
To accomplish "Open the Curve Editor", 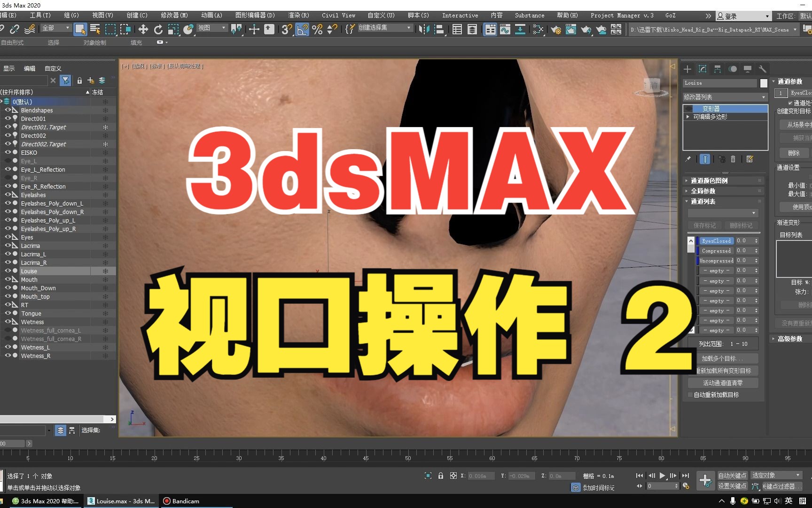I will [506, 30].
